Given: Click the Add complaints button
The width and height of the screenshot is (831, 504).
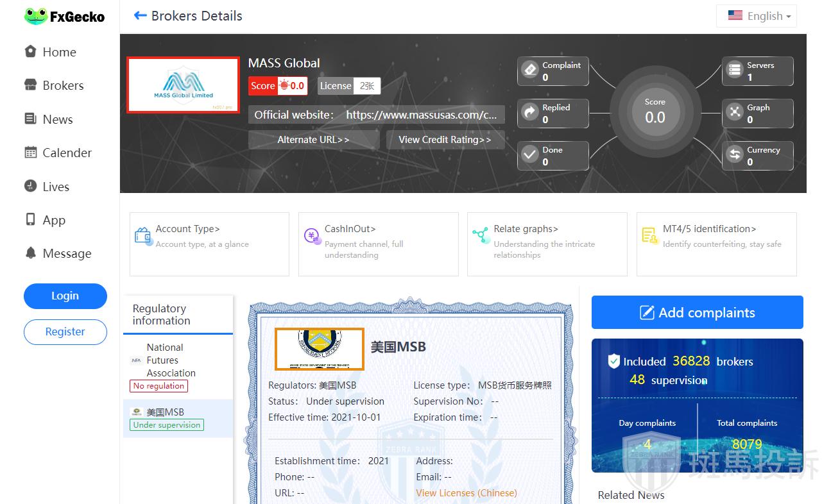Looking at the screenshot, I should 697,312.
